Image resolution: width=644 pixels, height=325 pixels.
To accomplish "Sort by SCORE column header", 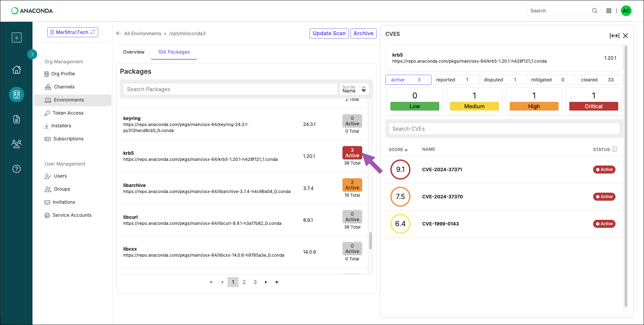I will (x=398, y=150).
